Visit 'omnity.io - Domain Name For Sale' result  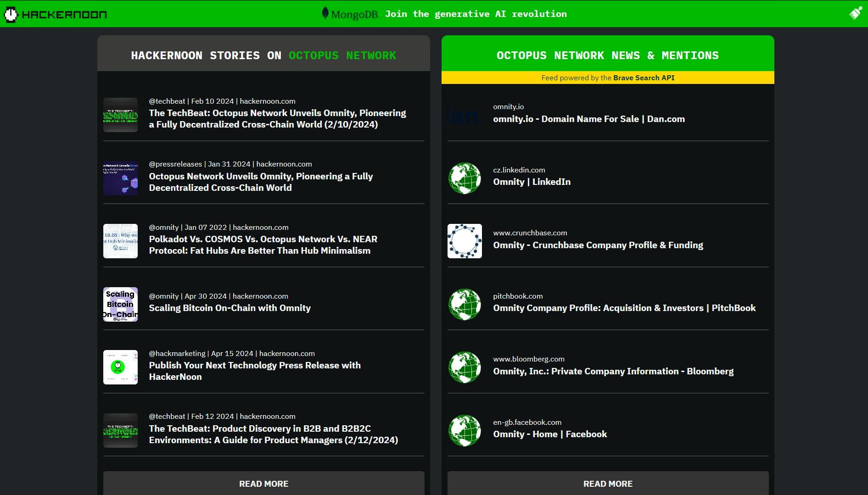(588, 119)
